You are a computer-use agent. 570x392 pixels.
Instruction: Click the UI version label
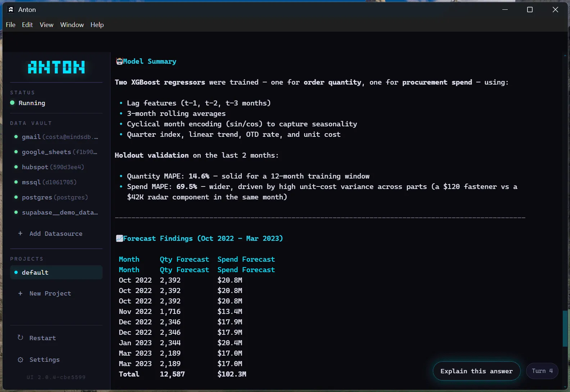point(56,377)
